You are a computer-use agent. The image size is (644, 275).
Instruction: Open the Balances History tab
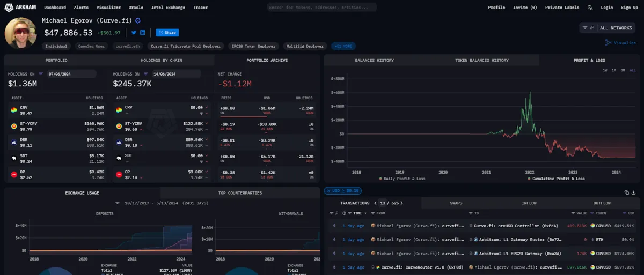point(374,61)
